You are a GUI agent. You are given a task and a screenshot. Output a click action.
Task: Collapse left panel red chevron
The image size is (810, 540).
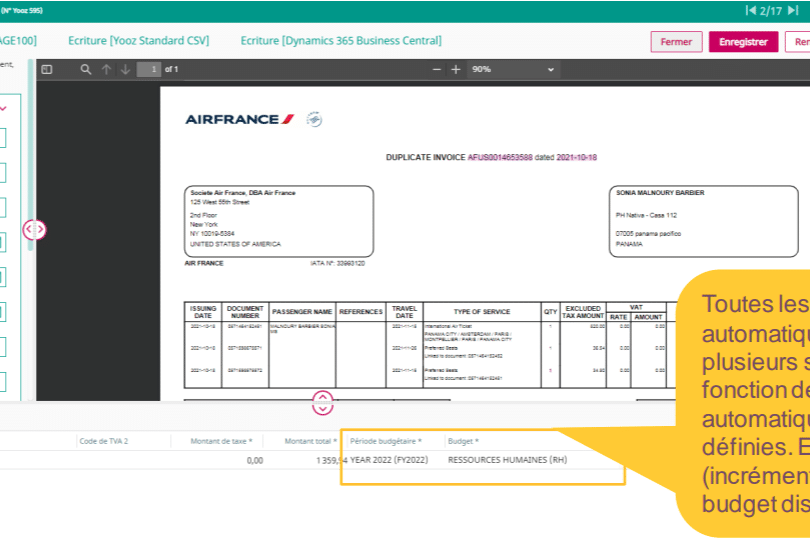click(x=3, y=109)
